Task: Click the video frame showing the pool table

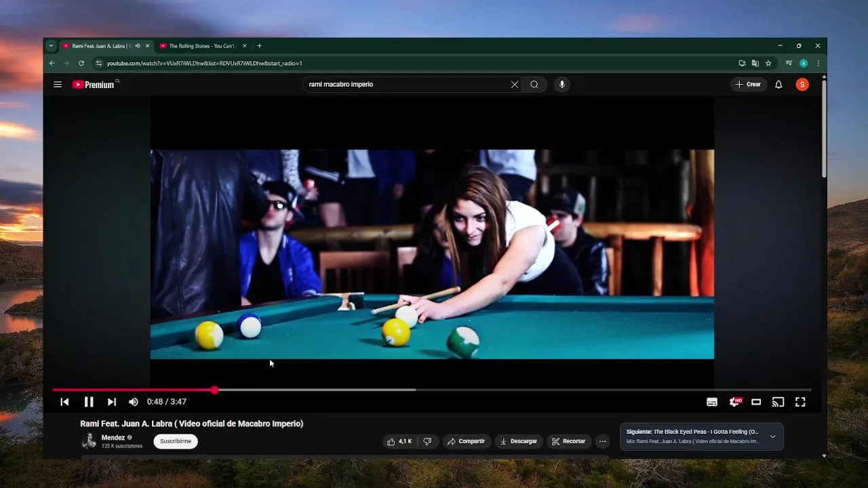Action: 432,254
